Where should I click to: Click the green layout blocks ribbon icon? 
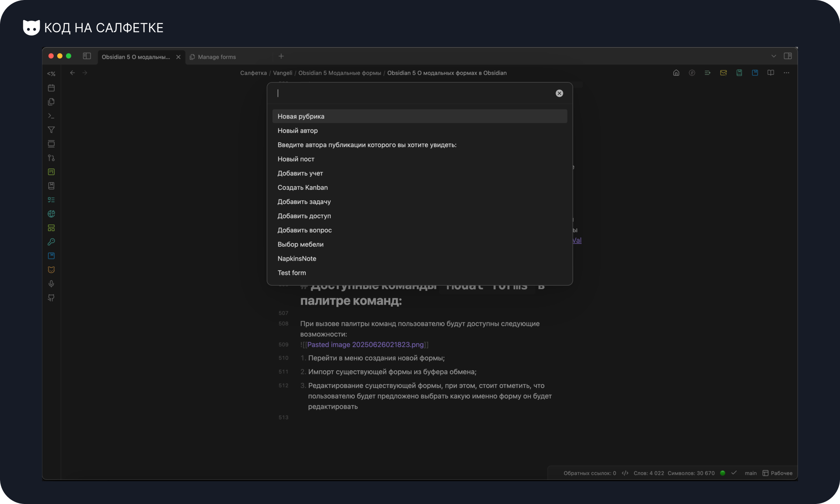(x=51, y=228)
